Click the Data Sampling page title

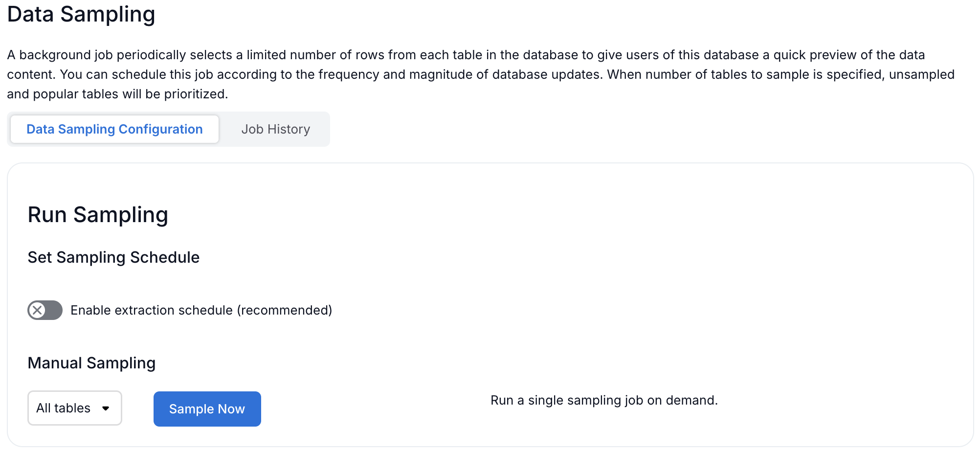pyautogui.click(x=81, y=14)
